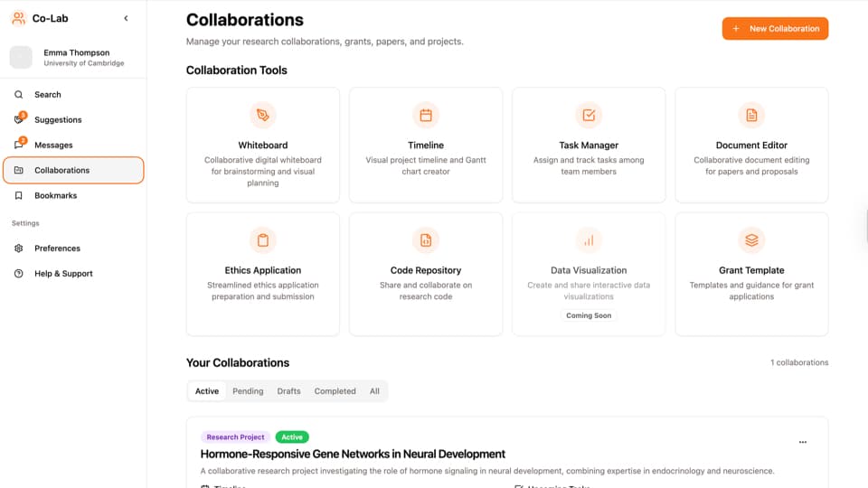Open the Whiteboard tool title
The width and height of the screenshot is (868, 488).
263,145
